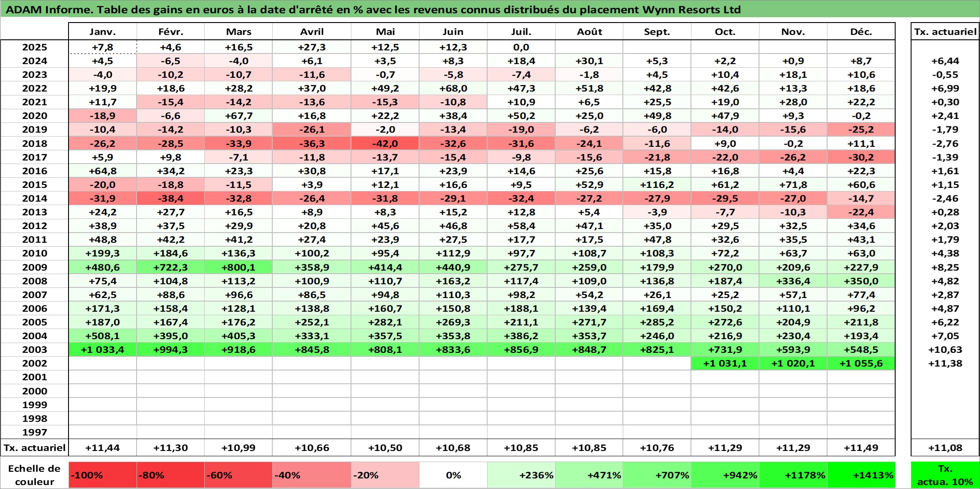
Task: Select cell value +1 020,1
Action: (x=793, y=363)
